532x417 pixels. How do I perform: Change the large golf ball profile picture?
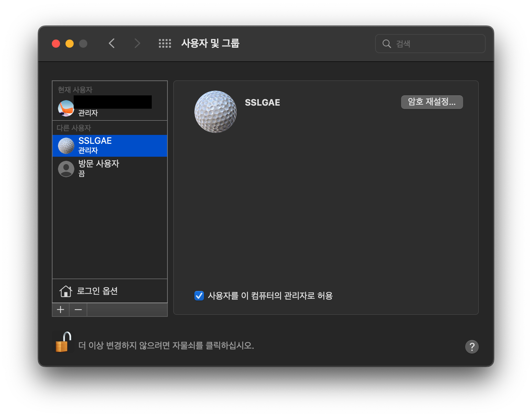point(215,112)
